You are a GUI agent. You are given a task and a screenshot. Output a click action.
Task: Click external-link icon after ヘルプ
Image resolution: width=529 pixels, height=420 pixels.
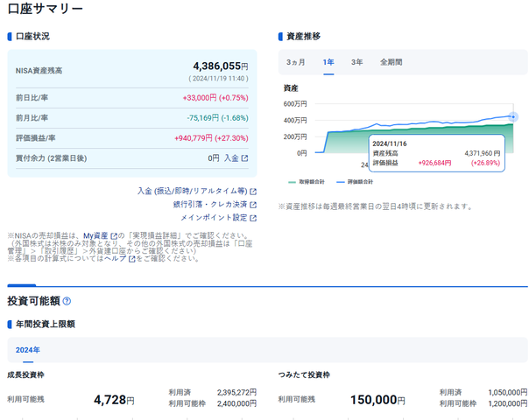pyautogui.click(x=132, y=259)
